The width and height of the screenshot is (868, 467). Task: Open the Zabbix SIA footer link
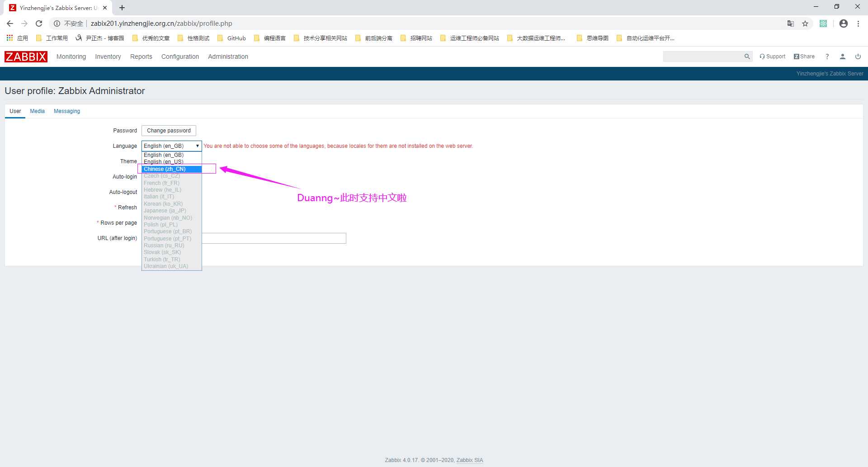[470, 460]
